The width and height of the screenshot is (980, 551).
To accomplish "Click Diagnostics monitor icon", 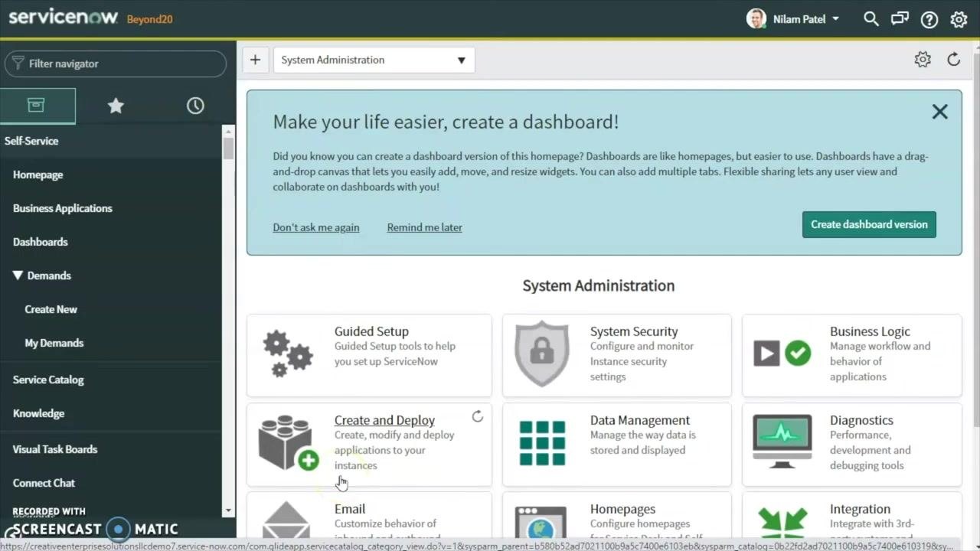I will [782, 442].
